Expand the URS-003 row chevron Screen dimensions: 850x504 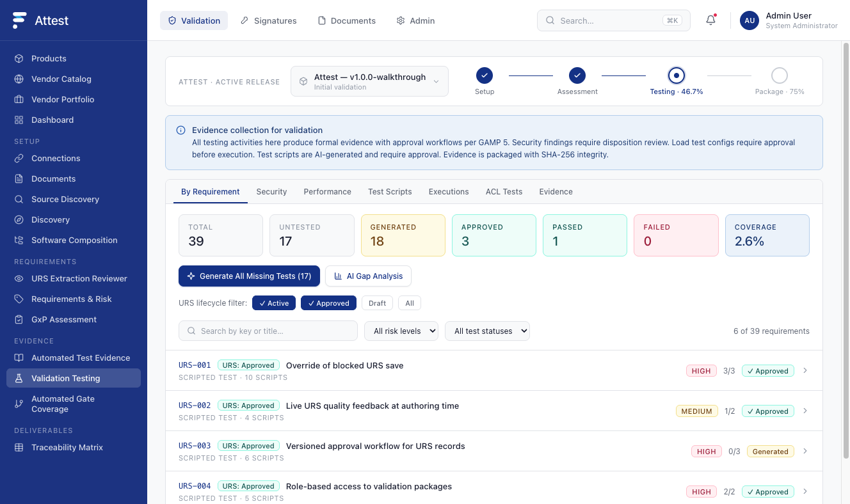(805, 451)
